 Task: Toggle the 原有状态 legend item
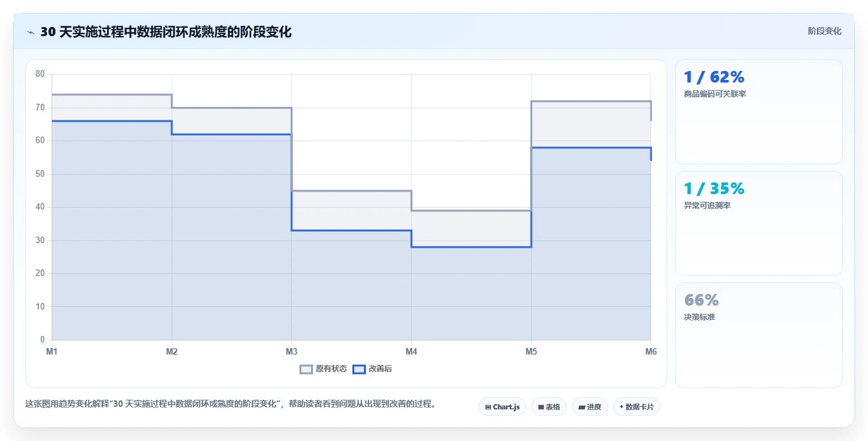coord(323,369)
